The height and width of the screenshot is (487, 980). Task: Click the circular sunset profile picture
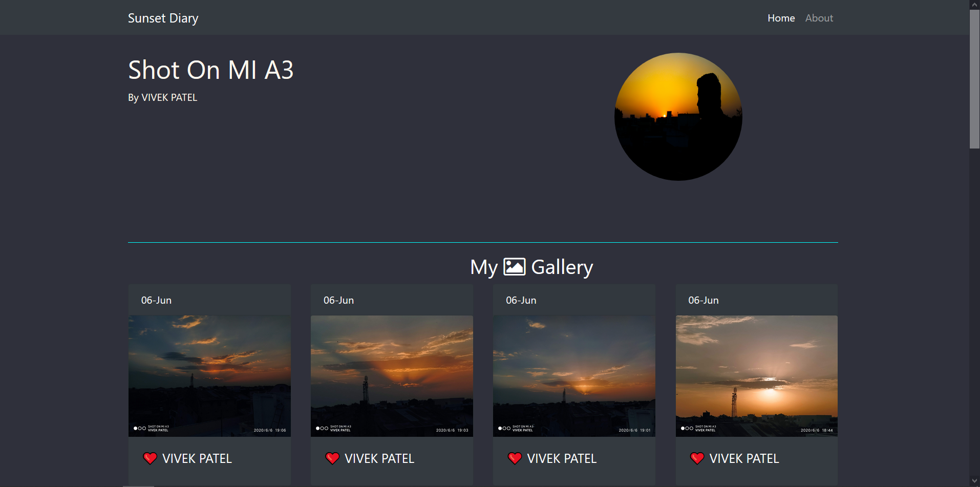(x=678, y=116)
